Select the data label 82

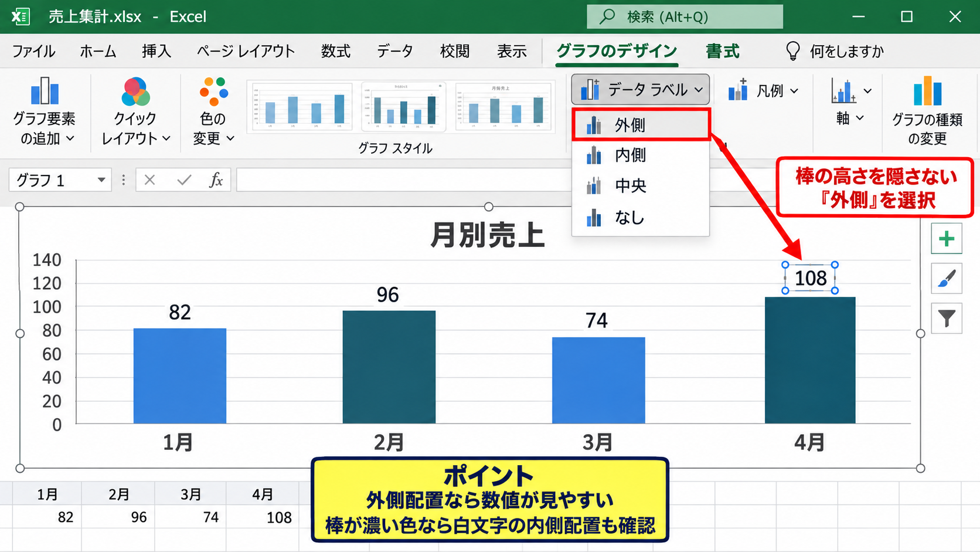coord(180,312)
